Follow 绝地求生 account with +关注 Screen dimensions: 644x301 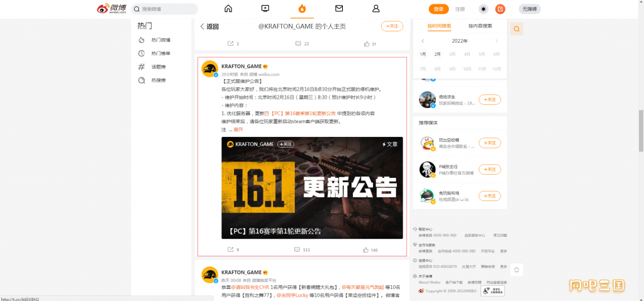(x=489, y=100)
